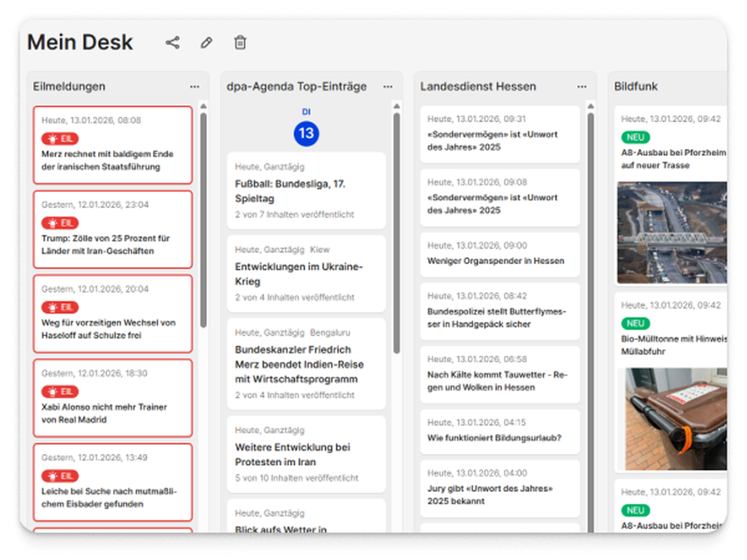
Task: Open Wie funktioniert Bildungsurlaub article
Action: click(x=494, y=438)
